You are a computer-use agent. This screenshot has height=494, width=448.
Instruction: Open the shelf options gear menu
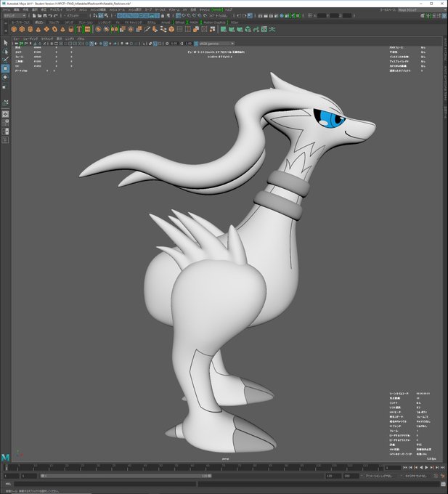[x=5, y=31]
